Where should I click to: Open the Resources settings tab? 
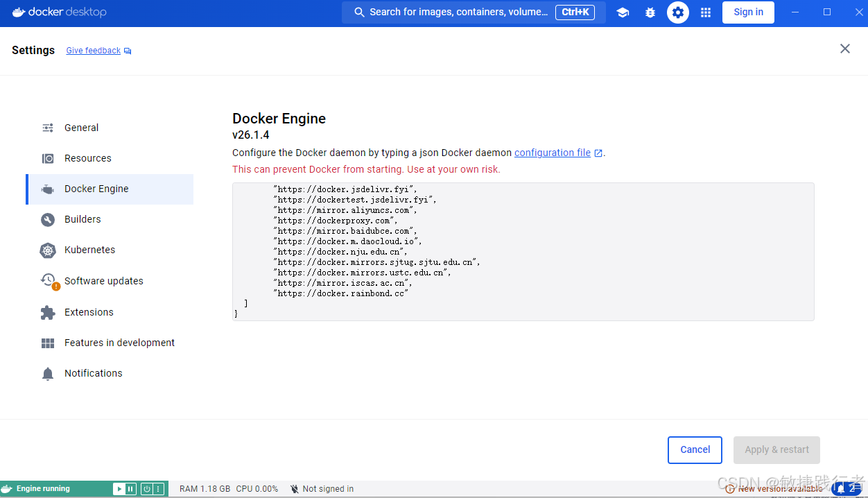[x=110, y=158]
